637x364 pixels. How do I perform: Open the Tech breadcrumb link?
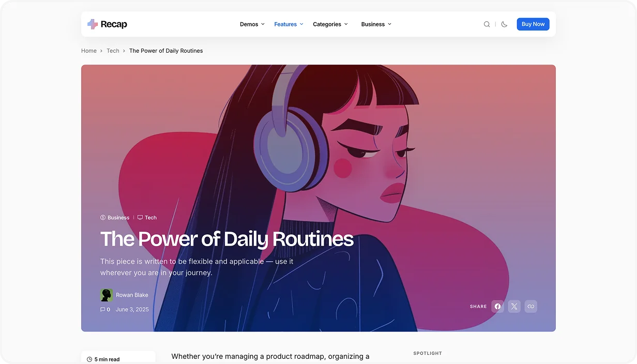113,51
